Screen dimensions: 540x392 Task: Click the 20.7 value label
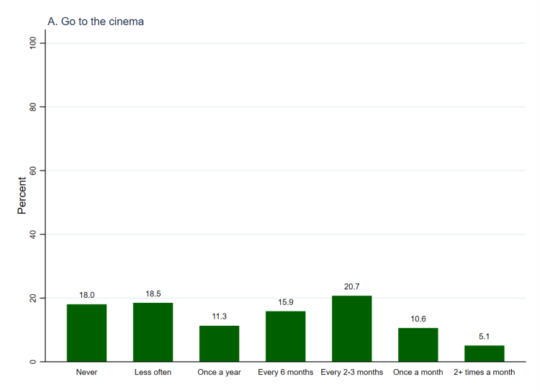351,286
